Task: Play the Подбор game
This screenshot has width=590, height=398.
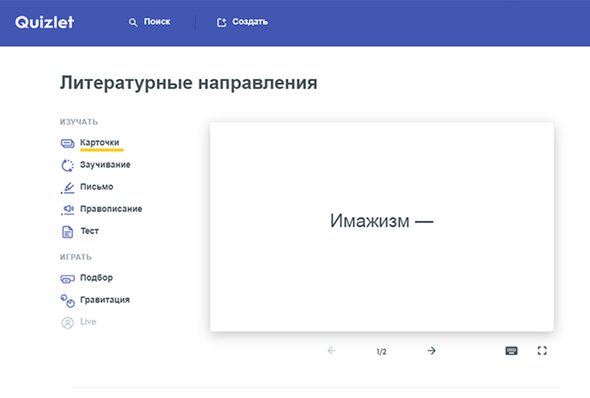Action: coord(96,278)
